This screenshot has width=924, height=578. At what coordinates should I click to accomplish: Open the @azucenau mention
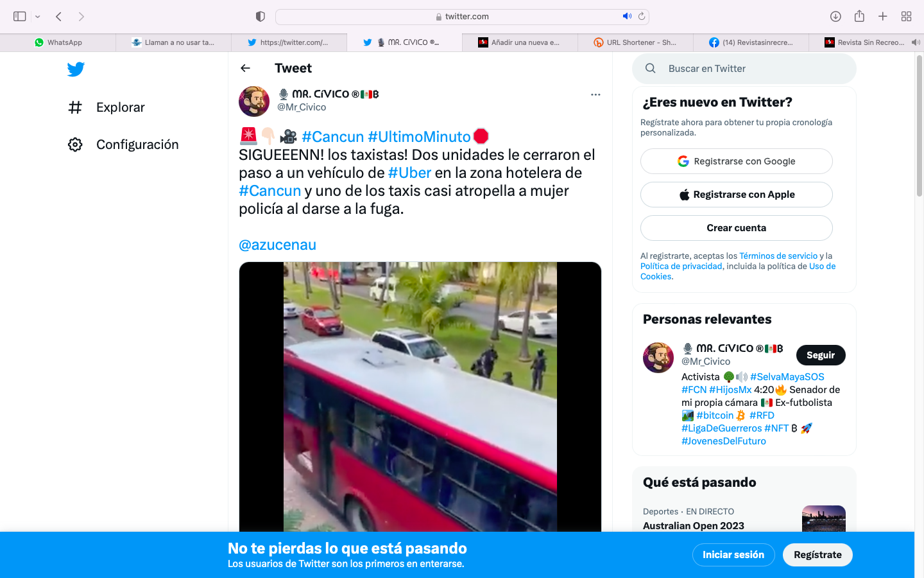pos(277,245)
